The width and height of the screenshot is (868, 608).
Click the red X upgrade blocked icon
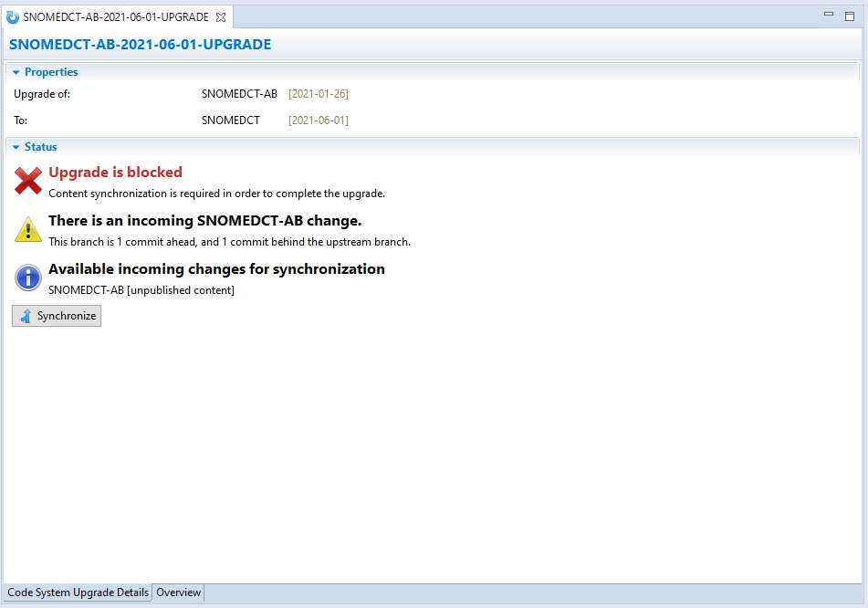click(x=28, y=181)
